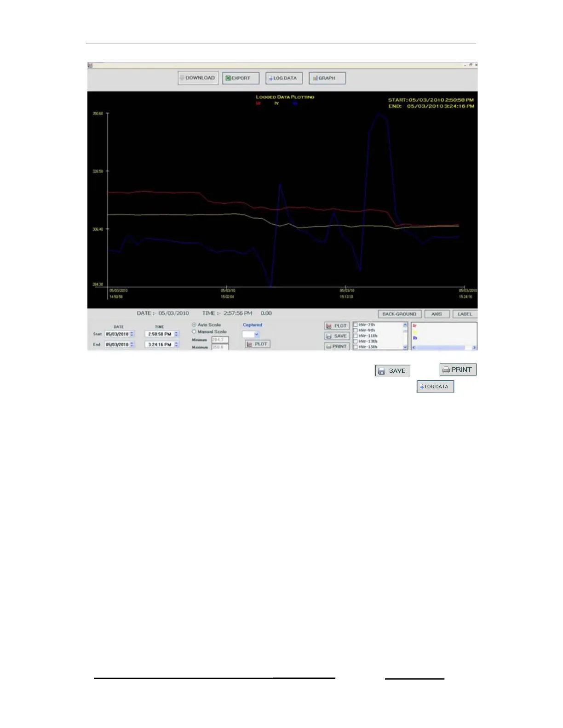This screenshot has height=728, width=563.
Task: Click the application icon in the title bar
Action: [x=91, y=65]
